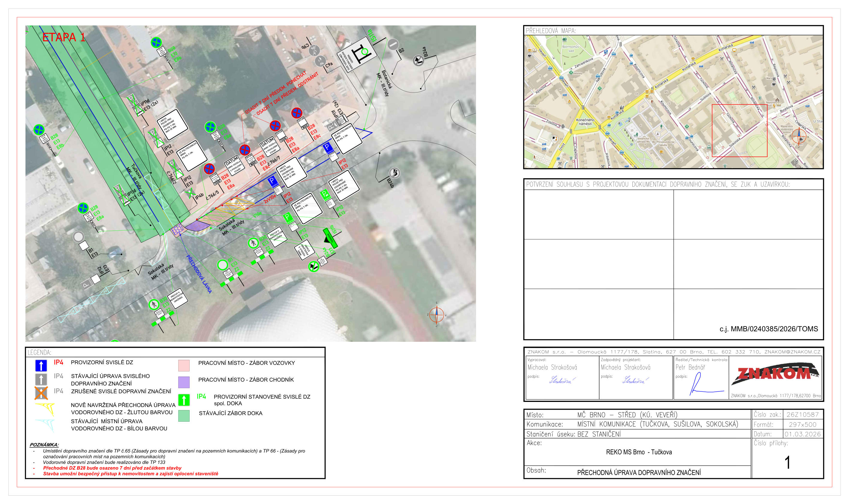This screenshot has width=849, height=504.
Task: Select the C9a pedestrian and cyclist path sign
Action: pyautogui.click(x=320, y=61)
